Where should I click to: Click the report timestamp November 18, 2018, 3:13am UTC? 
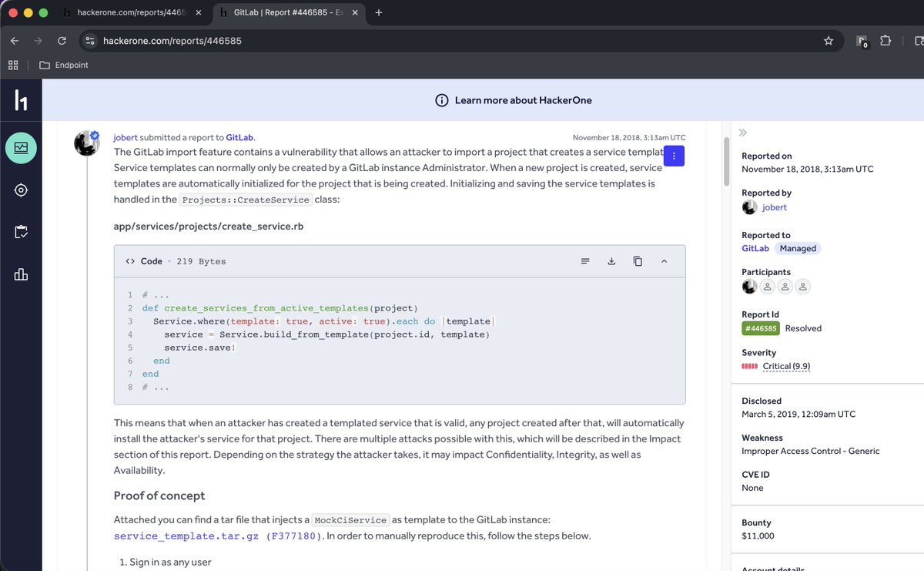[629, 137]
